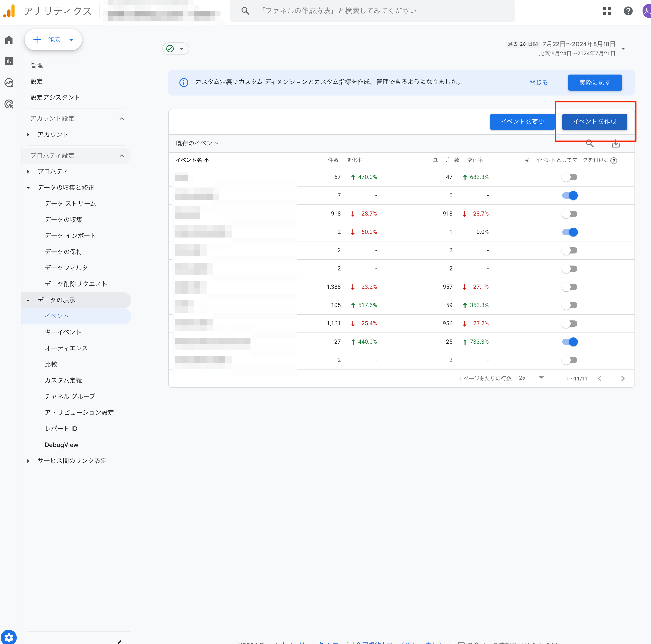
Task: Click the イベントを作成 button
Action: pyautogui.click(x=594, y=122)
